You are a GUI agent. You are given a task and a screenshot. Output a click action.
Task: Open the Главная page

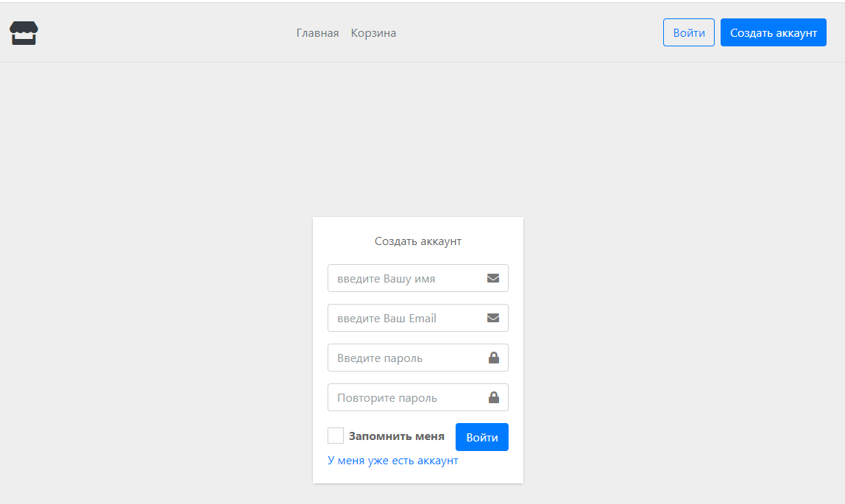(x=317, y=32)
